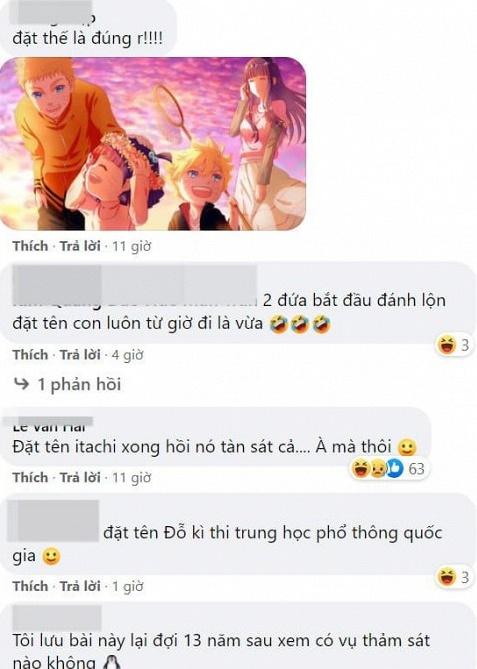This screenshot has height=669, width=477.
Task: Open the Naruto family anime image
Action: coord(153,144)
